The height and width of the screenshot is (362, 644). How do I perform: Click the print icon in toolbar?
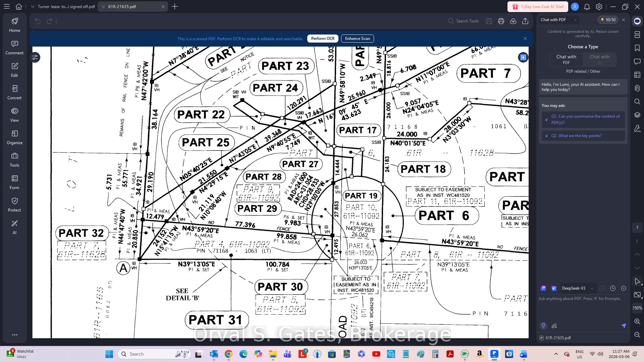pos(501,21)
